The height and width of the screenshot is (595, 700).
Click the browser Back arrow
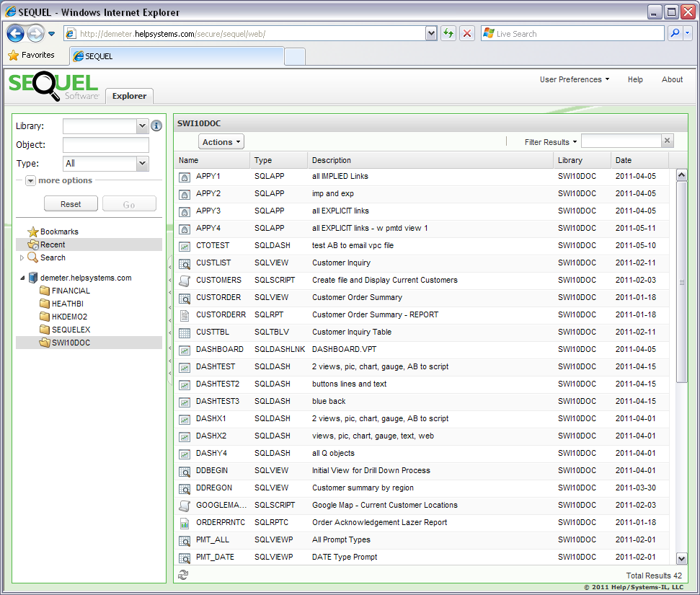pyautogui.click(x=16, y=33)
